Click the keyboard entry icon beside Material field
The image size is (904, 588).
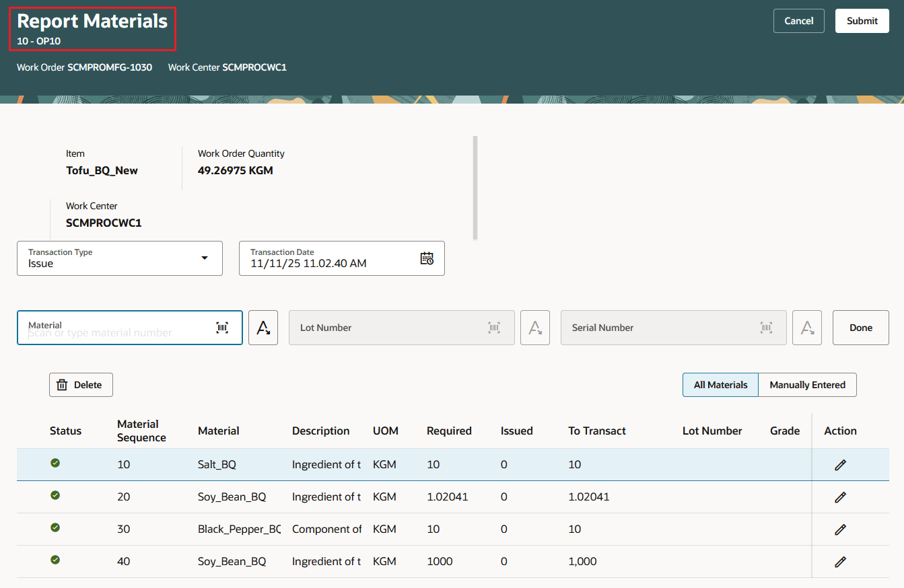(263, 327)
